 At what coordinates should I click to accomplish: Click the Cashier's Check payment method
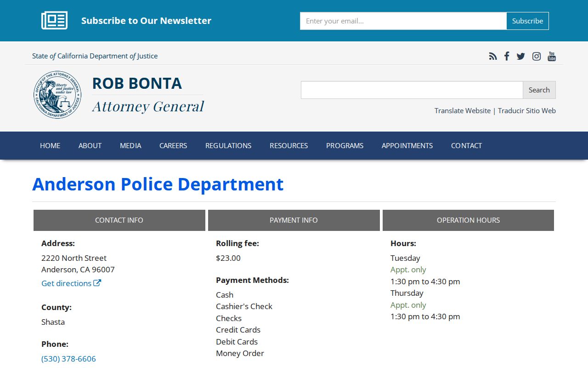point(244,306)
